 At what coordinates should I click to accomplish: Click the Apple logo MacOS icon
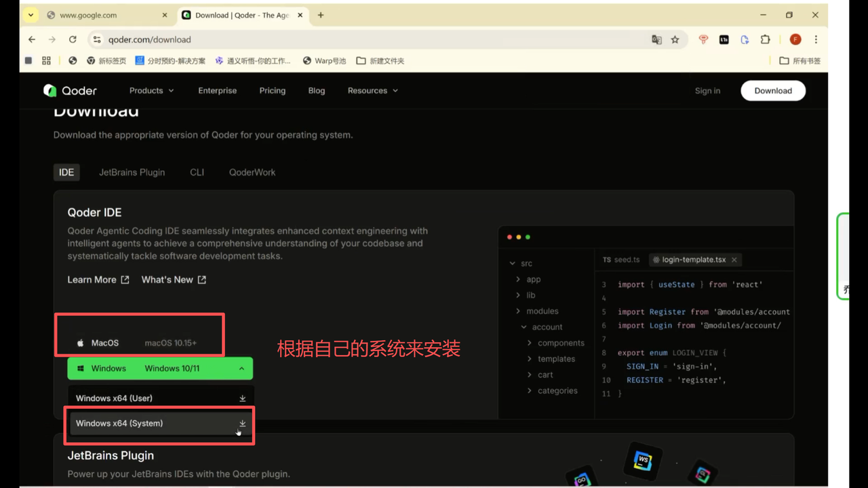(80, 343)
